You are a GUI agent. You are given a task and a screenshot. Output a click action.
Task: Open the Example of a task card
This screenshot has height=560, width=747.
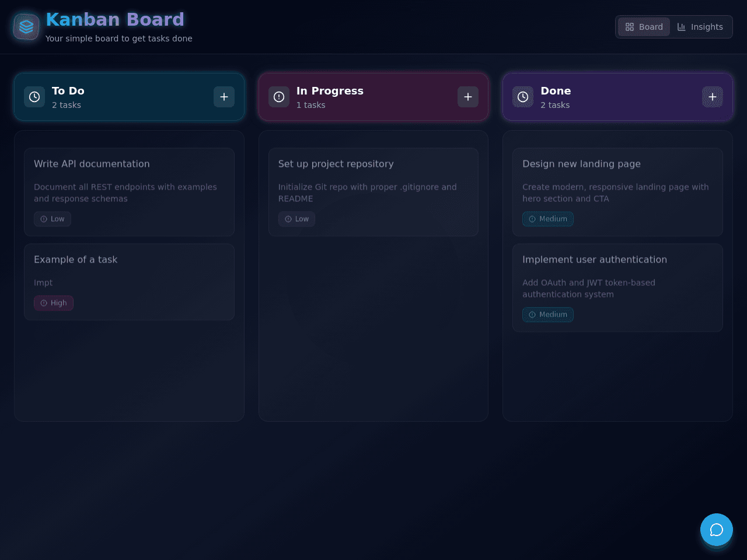point(129,282)
